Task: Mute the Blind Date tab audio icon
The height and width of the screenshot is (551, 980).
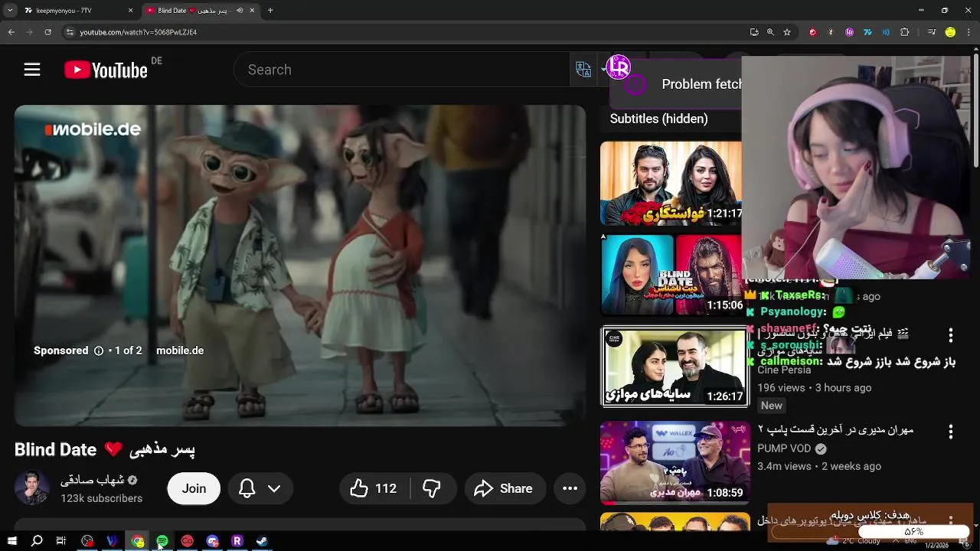Action: tap(240, 11)
